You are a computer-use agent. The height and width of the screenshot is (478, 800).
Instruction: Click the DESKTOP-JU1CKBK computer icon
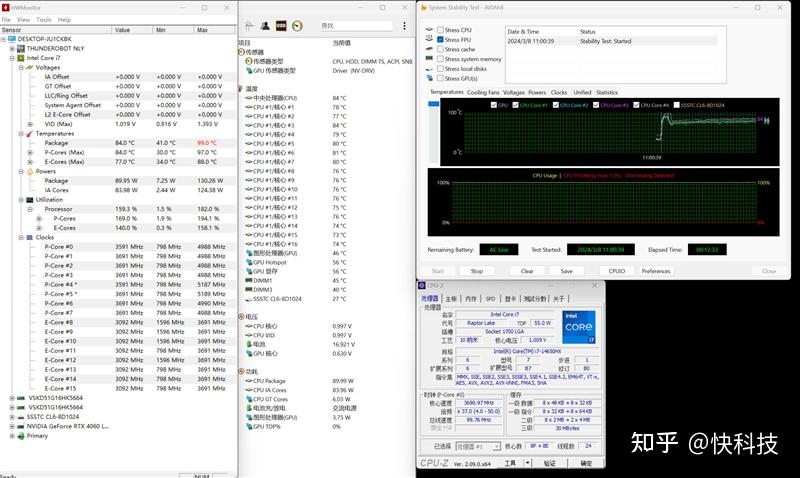pyautogui.click(x=12, y=39)
